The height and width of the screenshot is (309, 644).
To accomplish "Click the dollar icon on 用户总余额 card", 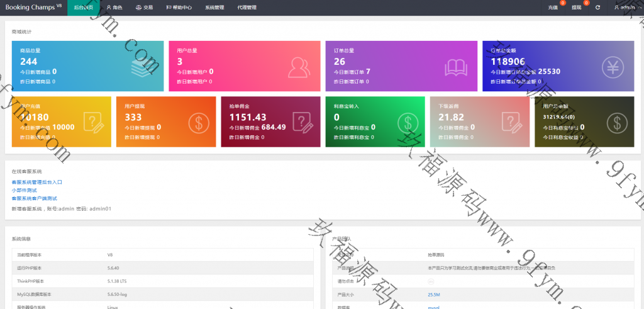I will coord(615,121).
